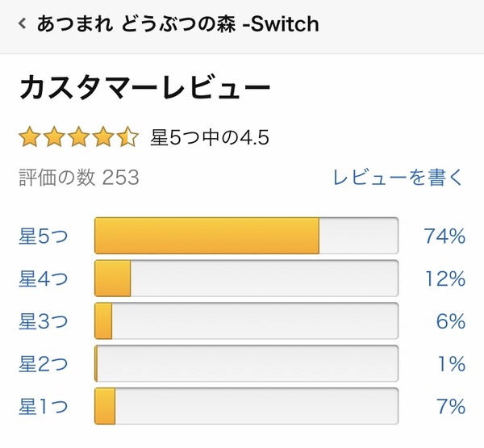Open あつまれ どうぶつの森 -Switch product title

(x=177, y=24)
